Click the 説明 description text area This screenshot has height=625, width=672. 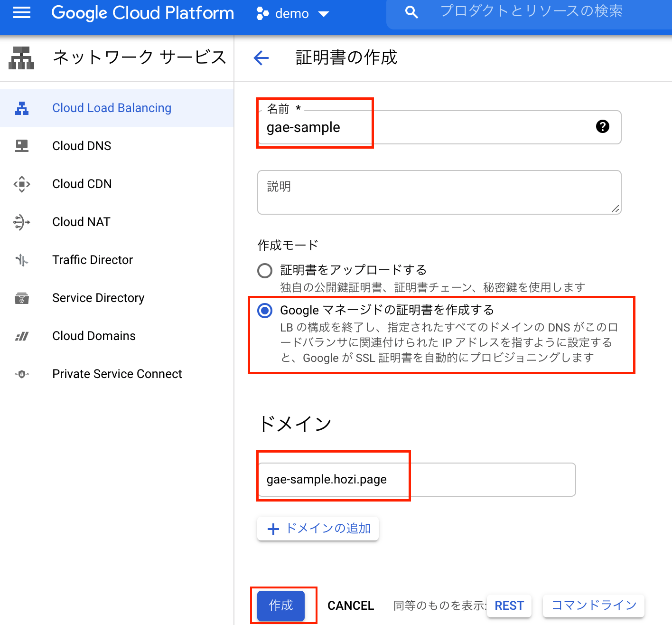(x=439, y=192)
